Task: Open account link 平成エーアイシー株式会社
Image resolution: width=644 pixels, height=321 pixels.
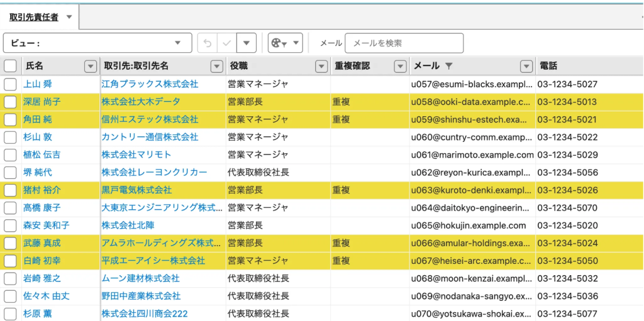Action: click(x=153, y=261)
